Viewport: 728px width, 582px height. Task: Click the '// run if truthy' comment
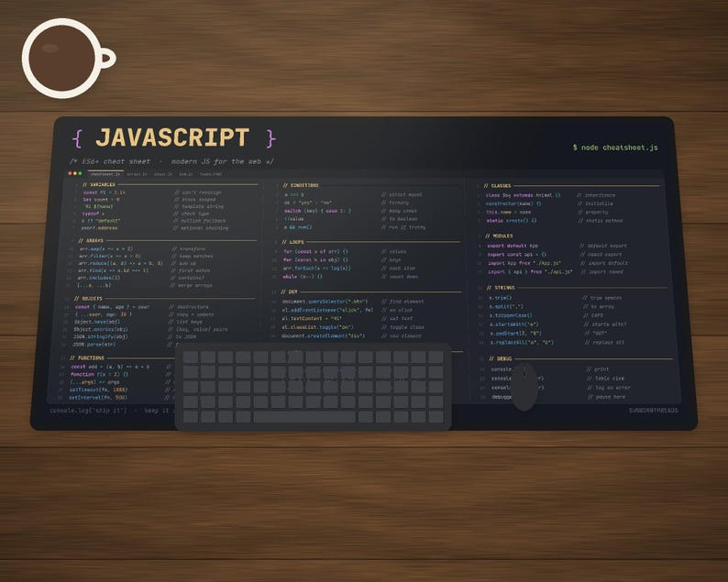403,227
